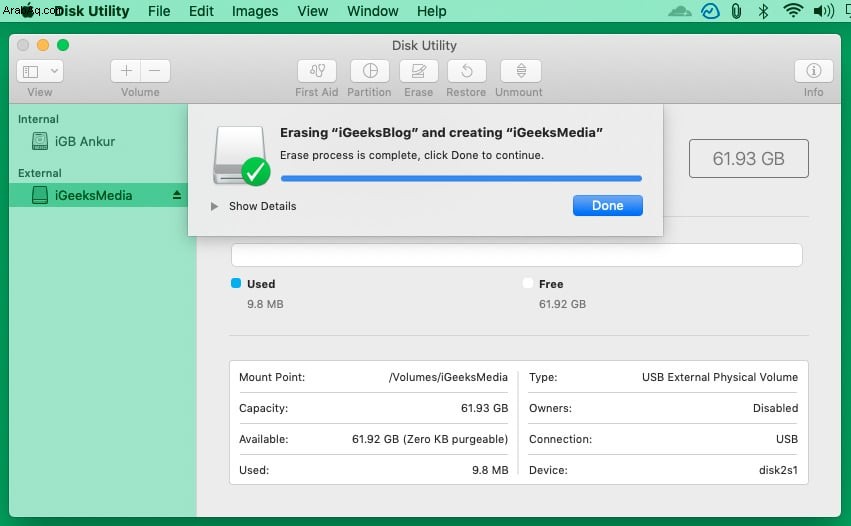Open the Images menu
This screenshot has height=526, width=851.
(255, 11)
